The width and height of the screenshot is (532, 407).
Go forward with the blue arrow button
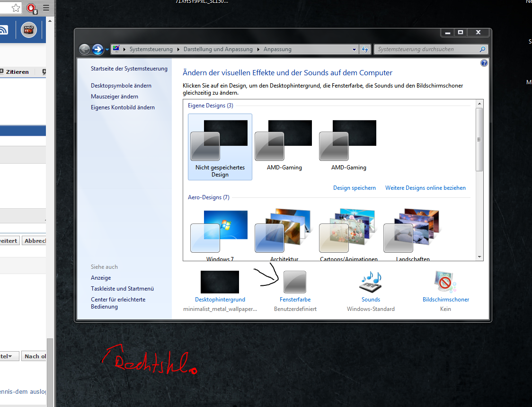point(98,50)
